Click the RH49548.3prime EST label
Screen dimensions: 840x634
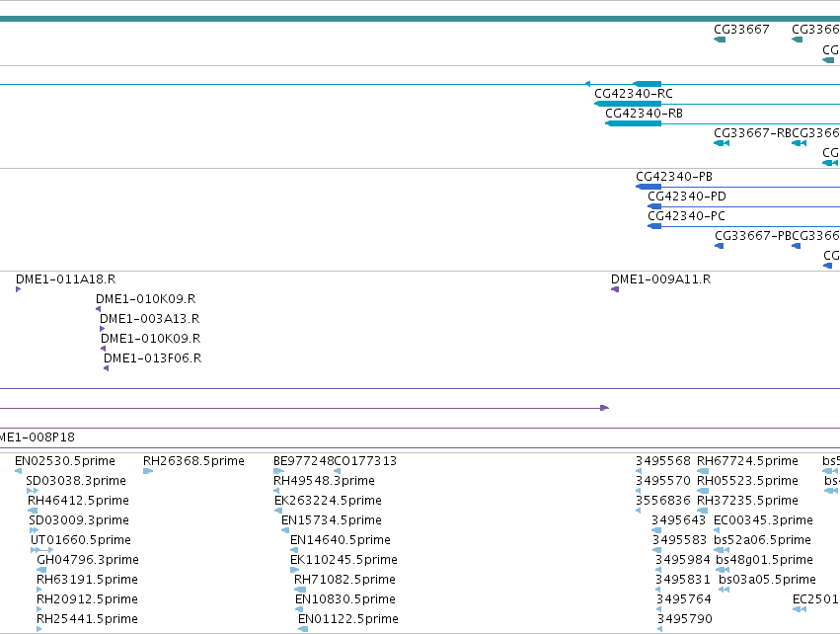(324, 481)
